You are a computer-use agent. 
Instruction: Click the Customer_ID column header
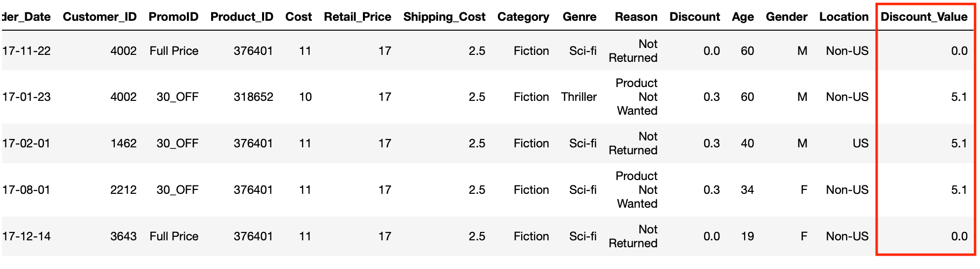click(x=99, y=17)
